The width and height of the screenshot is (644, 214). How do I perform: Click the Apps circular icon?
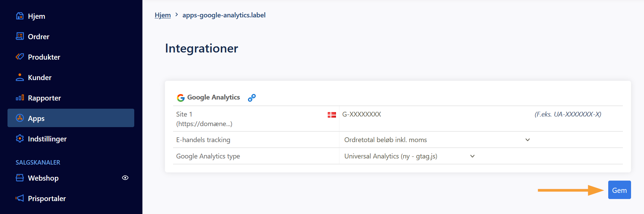tap(20, 118)
